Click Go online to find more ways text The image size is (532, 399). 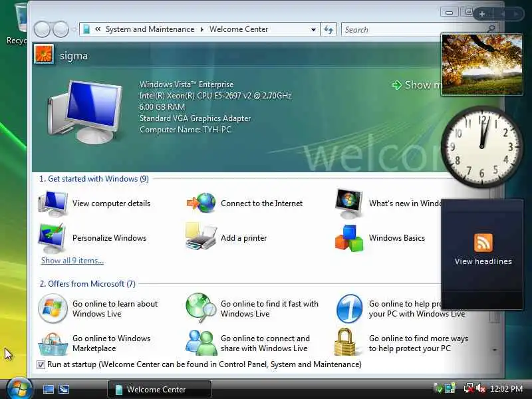pos(418,343)
